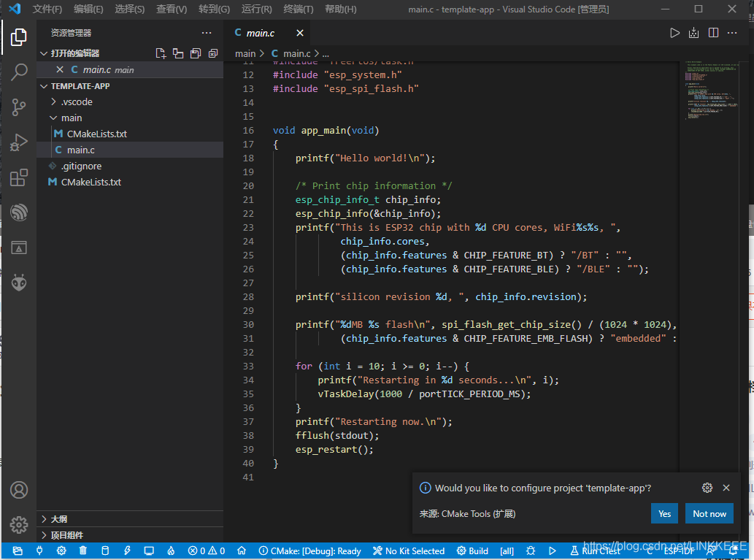Open the Edit (编辑) menu
Screen dimensions: 754x560
point(88,9)
